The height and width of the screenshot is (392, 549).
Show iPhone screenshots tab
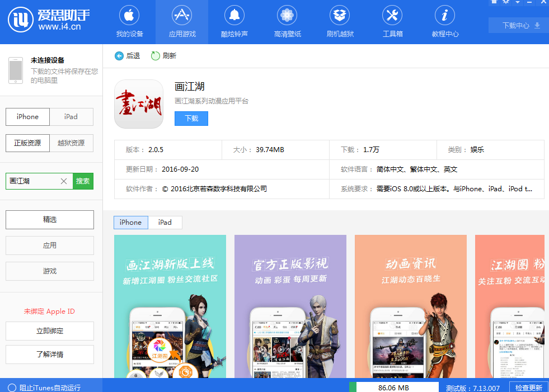(x=131, y=222)
